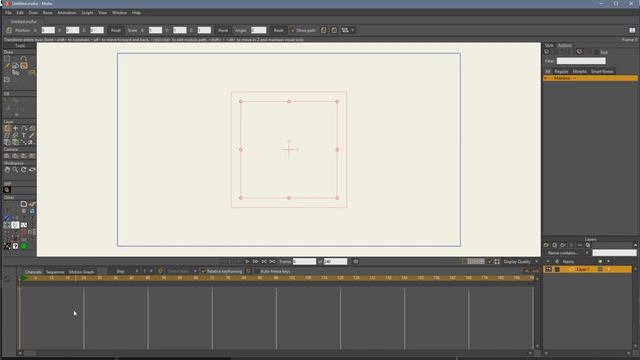Click the Angle input field
The height and width of the screenshot is (360, 640).
[258, 30]
